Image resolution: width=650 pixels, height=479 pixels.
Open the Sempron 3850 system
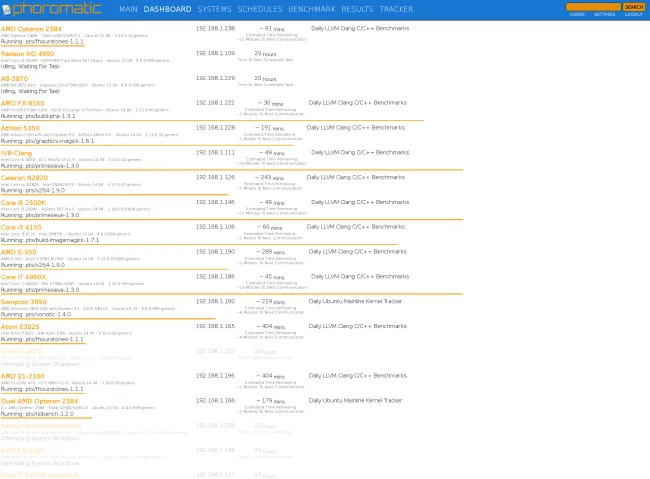click(x=24, y=302)
